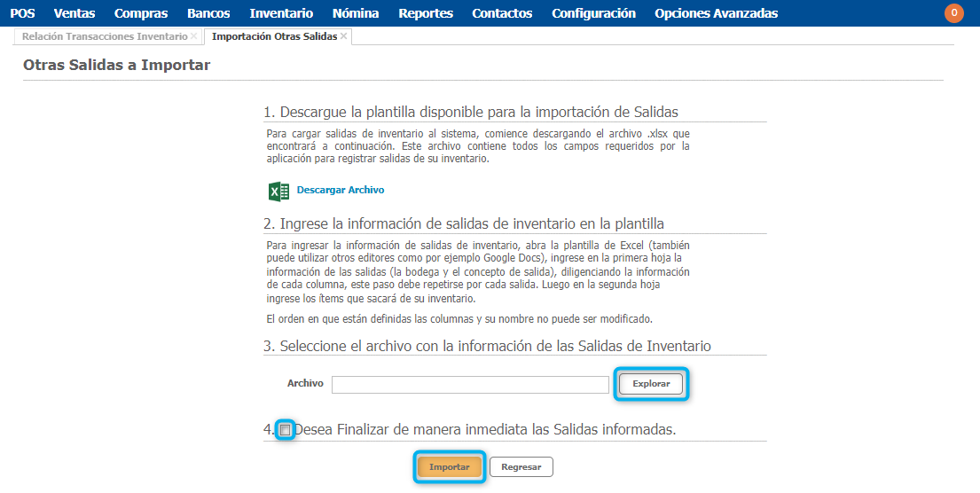Click the Archivo file path field
Viewport: 980px width, 493px height.
point(470,385)
